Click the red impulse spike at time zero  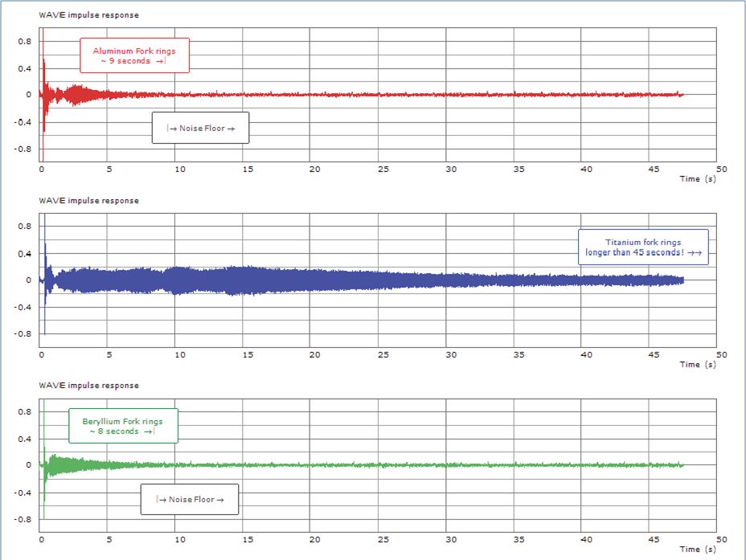43,95
